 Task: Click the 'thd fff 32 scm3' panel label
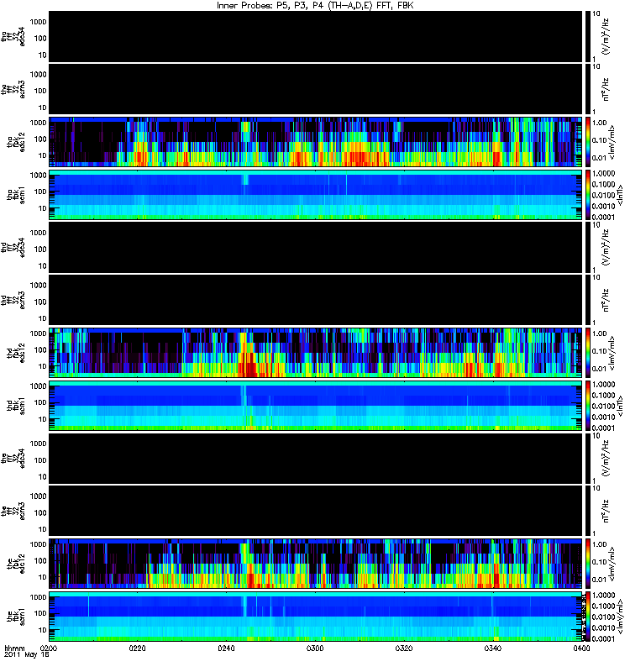[13, 300]
